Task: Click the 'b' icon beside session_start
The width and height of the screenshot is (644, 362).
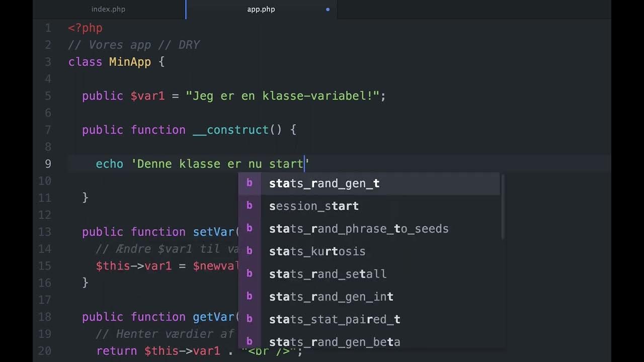Action: pos(250,206)
